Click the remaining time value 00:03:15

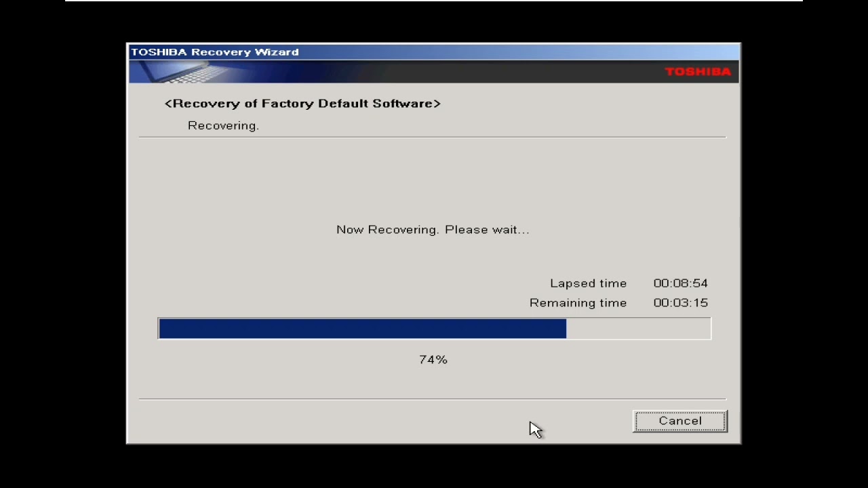click(x=680, y=303)
